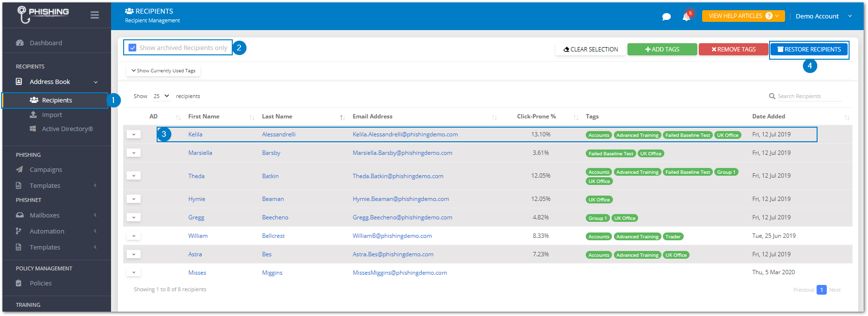
Task: Open the Barsby last name link
Action: click(x=271, y=153)
